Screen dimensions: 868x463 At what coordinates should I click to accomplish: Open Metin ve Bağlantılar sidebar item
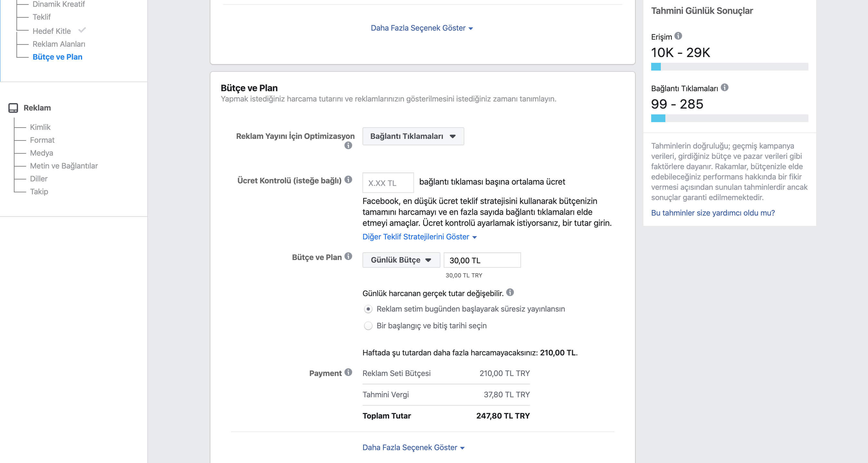click(64, 166)
